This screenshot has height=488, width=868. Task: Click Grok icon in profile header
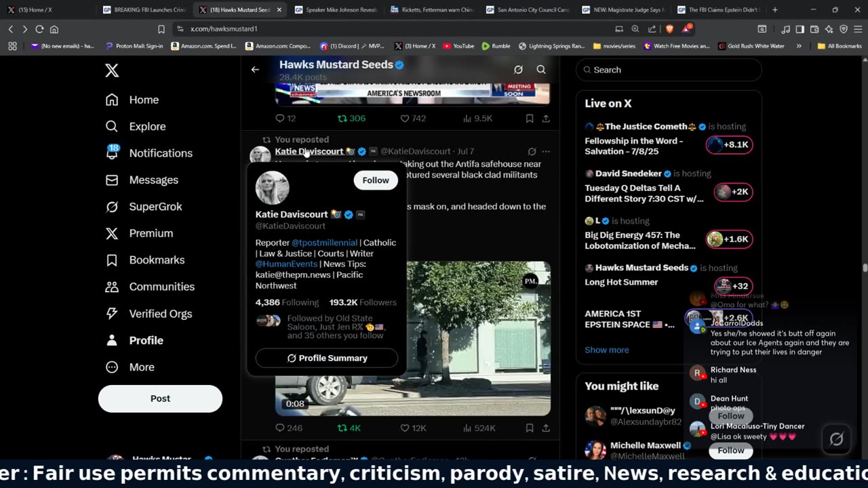point(518,69)
